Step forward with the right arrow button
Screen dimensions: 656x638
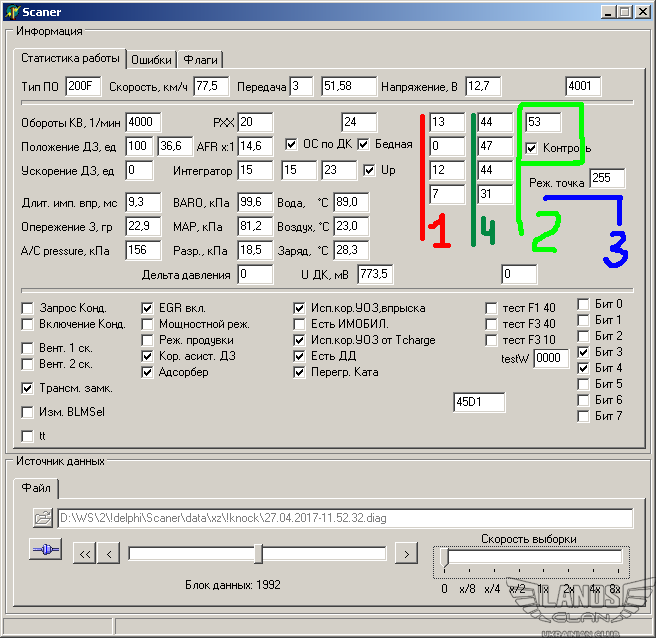coord(405,553)
